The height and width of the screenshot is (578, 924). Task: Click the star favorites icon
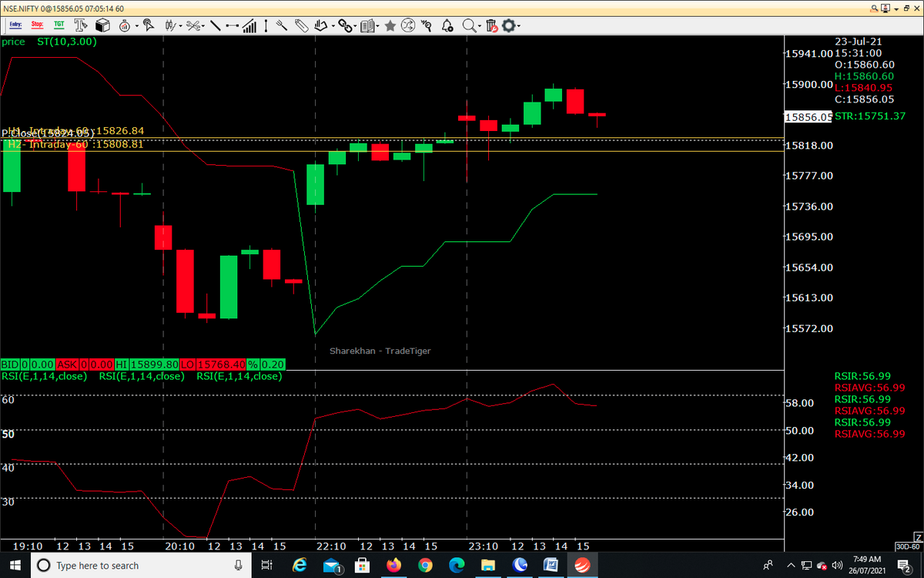(x=390, y=25)
